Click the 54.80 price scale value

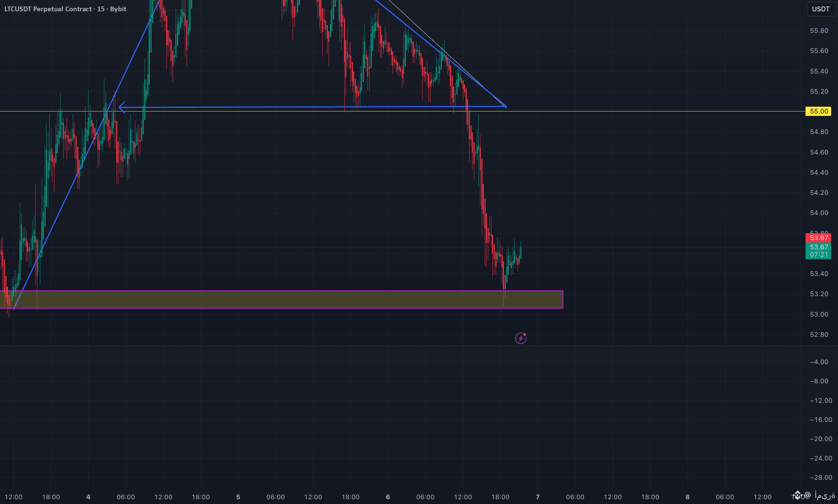click(x=819, y=132)
